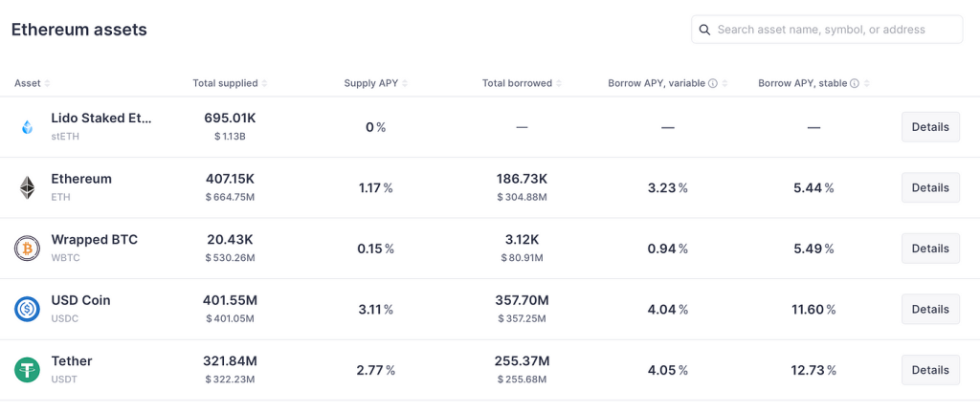Click the 5.49% stable borrow APY

[813, 249]
